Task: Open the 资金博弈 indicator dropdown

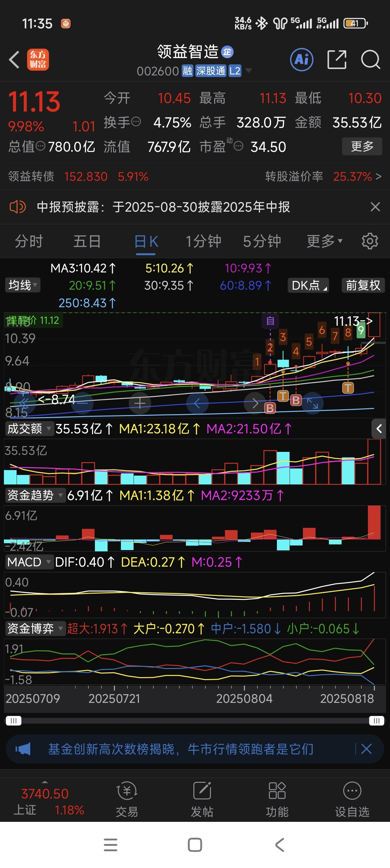Action: click(35, 628)
